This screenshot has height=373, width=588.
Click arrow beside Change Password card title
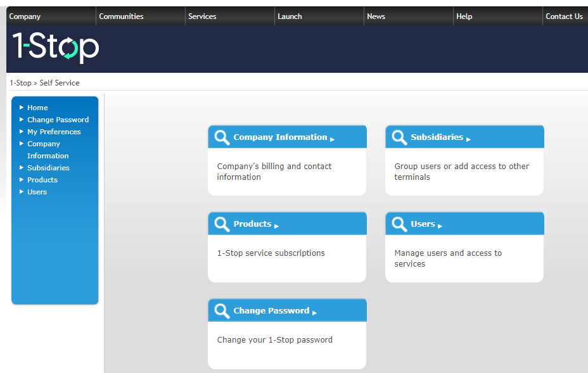coord(314,313)
